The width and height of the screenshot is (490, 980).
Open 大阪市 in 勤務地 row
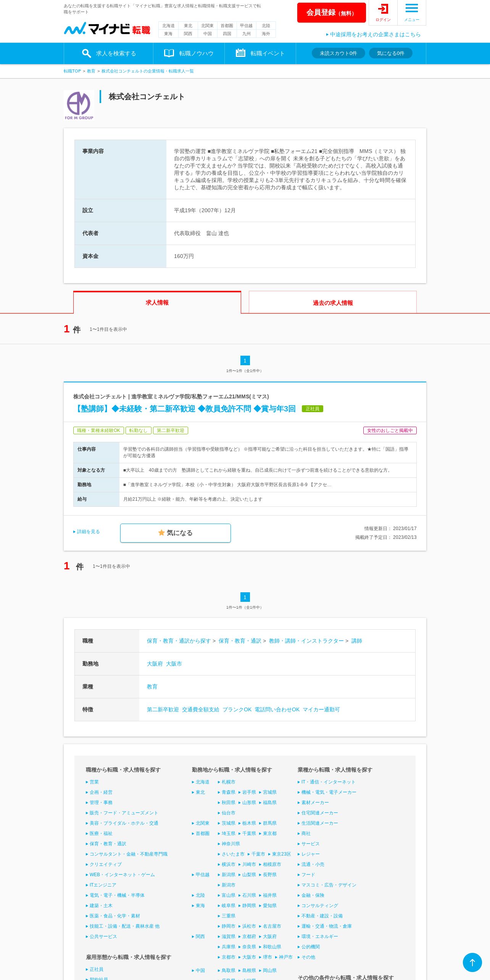pos(174,664)
